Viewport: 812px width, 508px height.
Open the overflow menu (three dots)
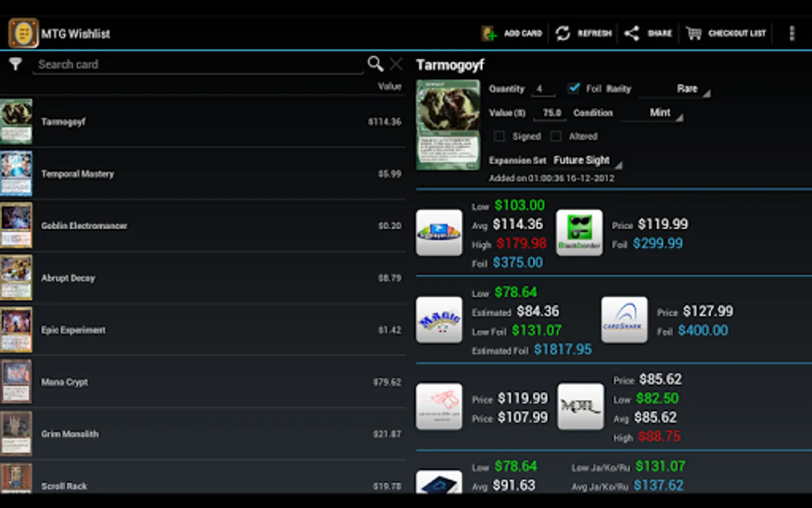pyautogui.click(x=792, y=33)
